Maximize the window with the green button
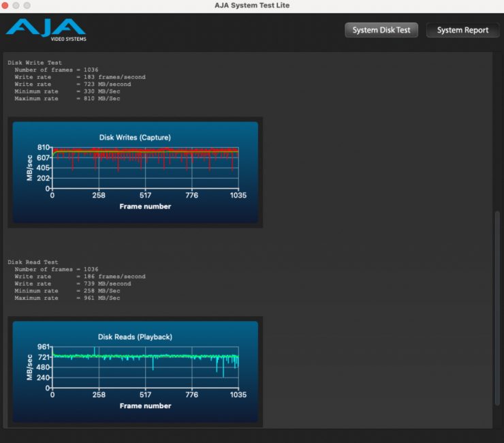 click(x=27, y=5)
